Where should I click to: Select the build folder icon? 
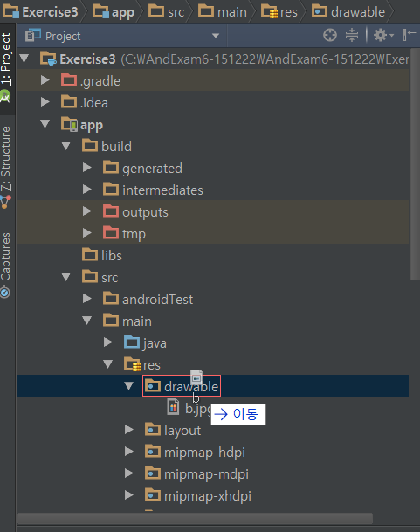tap(90, 145)
